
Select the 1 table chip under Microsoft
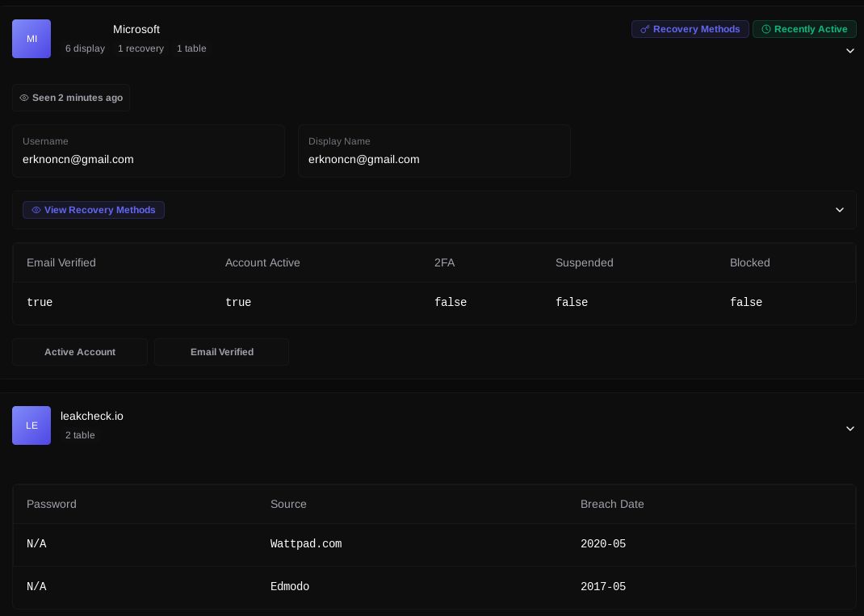point(191,48)
